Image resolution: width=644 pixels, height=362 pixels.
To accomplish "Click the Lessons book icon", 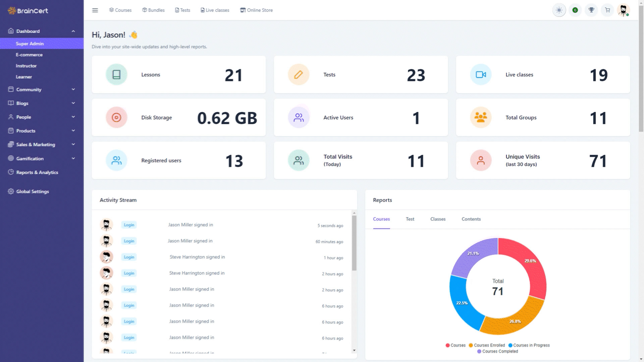I will [116, 74].
